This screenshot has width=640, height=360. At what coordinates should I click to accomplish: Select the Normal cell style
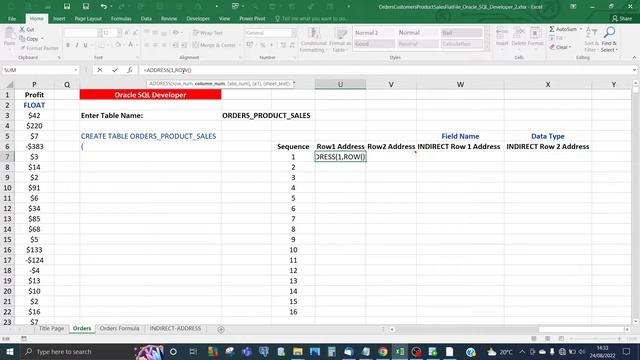pos(418,33)
